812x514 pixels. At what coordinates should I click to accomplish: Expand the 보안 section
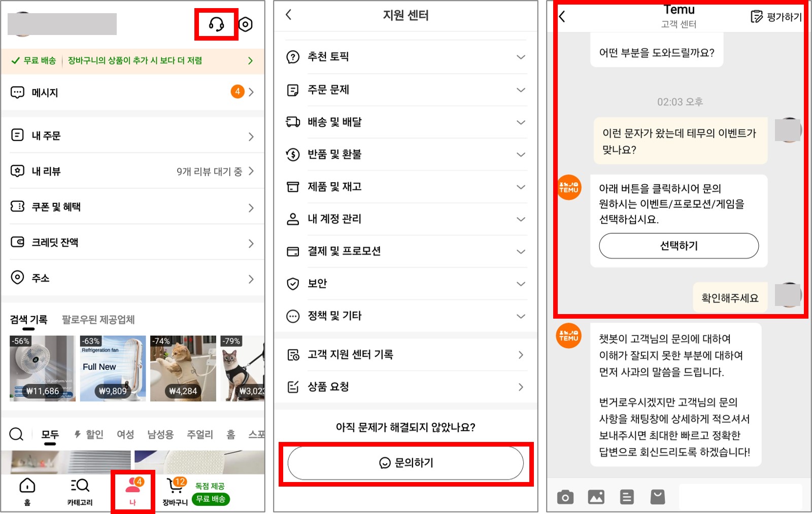point(406,284)
